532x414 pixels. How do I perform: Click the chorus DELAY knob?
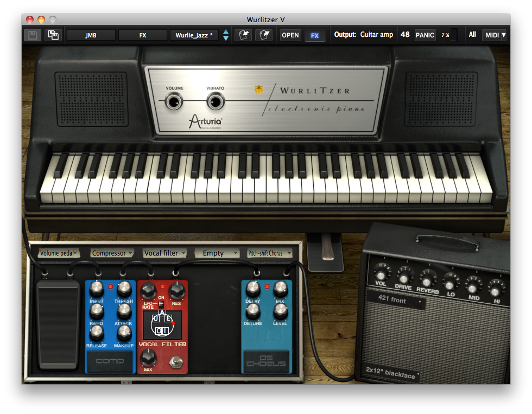pos(253,289)
